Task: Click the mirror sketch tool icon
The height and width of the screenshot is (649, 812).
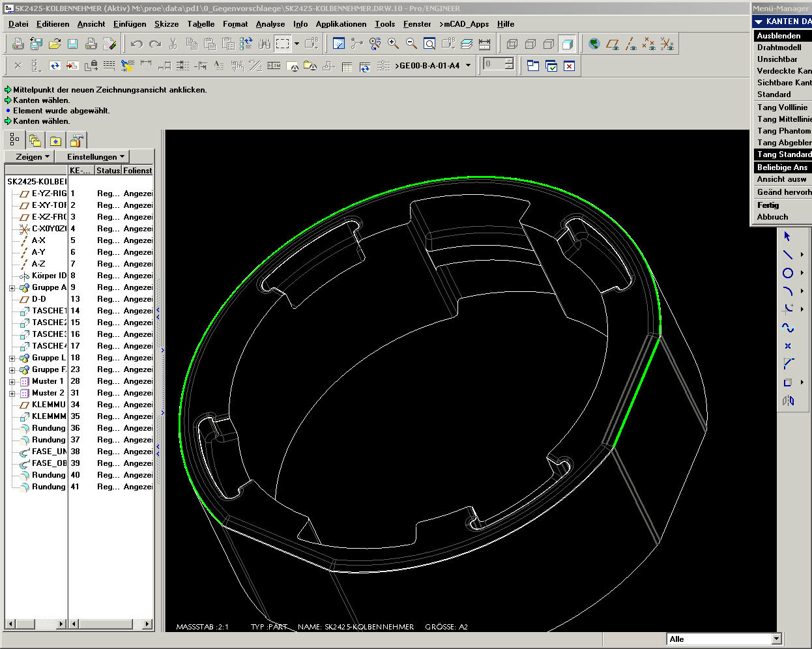Action: 788,401
